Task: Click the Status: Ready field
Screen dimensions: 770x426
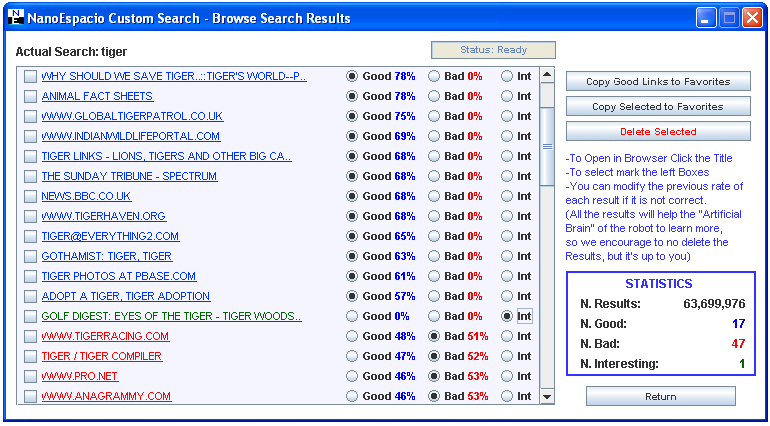Action: tap(493, 50)
